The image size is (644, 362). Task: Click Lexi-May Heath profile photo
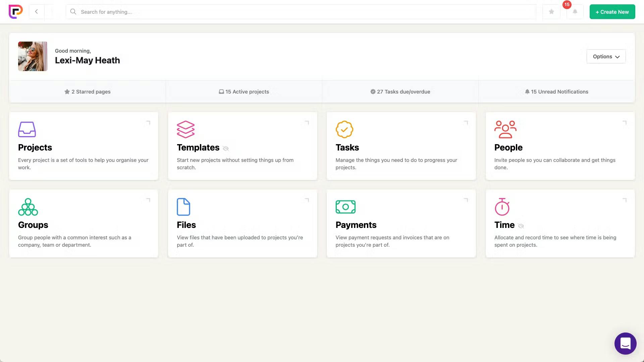point(33,56)
